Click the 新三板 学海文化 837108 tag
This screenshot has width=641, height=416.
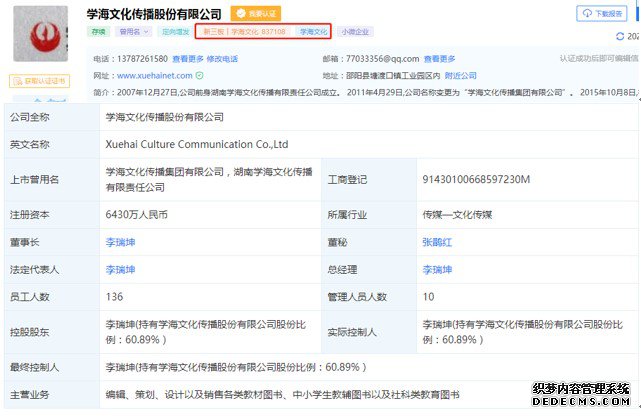(x=244, y=31)
